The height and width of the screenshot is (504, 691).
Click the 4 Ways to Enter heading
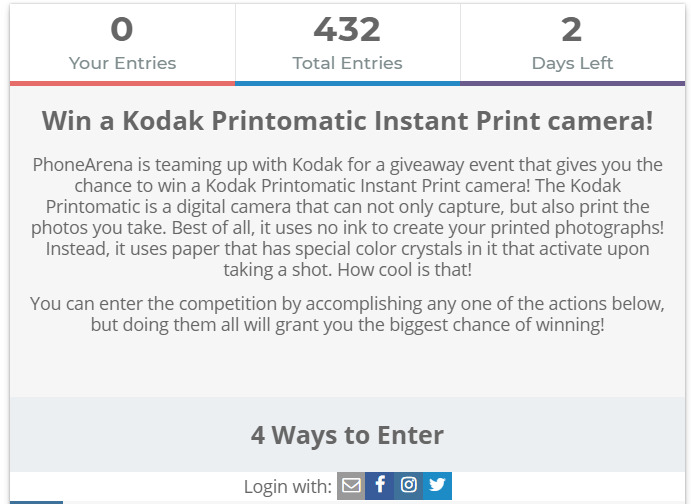[x=347, y=435]
